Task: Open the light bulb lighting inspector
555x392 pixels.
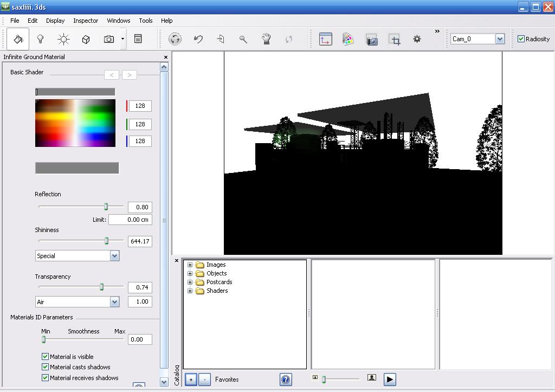Action: (40, 39)
